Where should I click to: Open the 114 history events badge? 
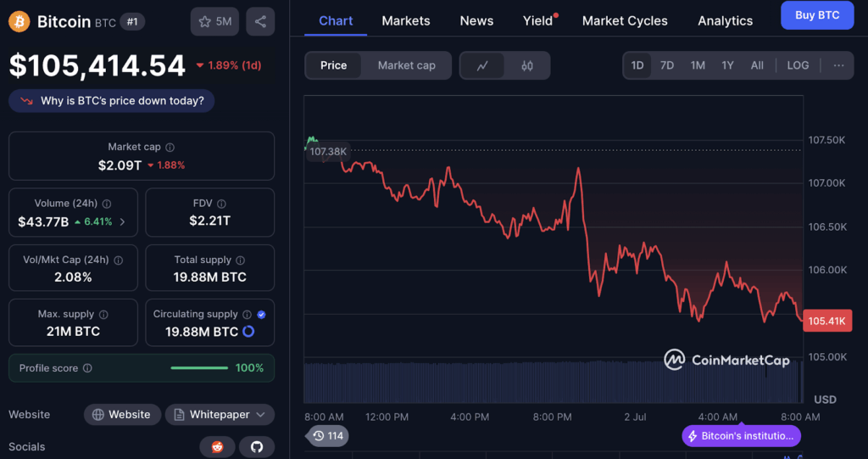(x=326, y=436)
